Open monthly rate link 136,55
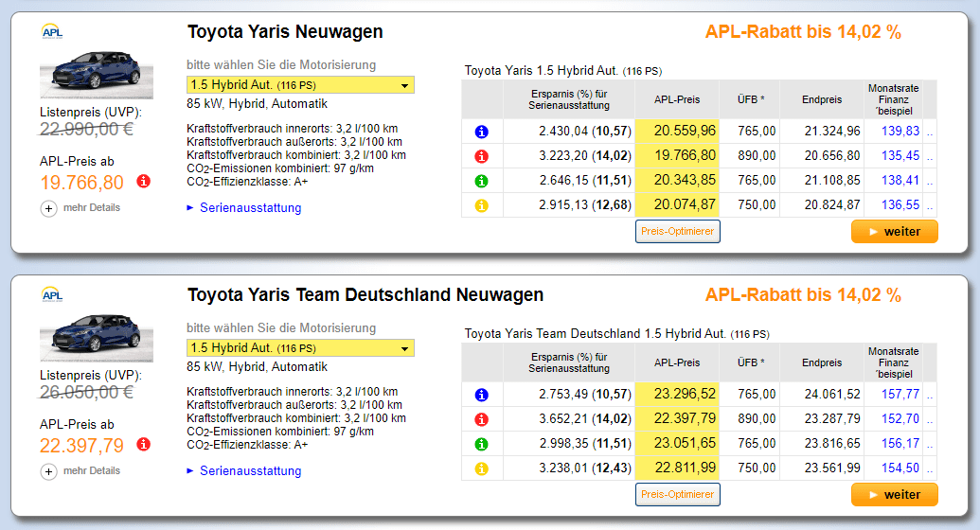Image resolution: width=980 pixels, height=530 pixels. pyautogui.click(x=900, y=204)
